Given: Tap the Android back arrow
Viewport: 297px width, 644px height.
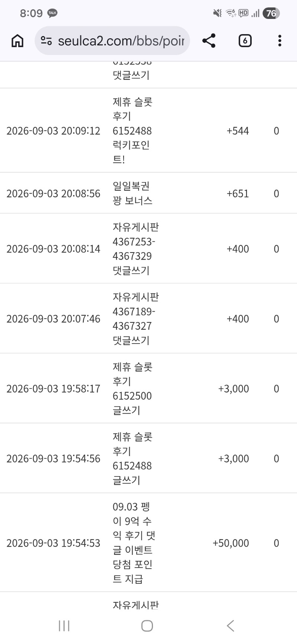Looking at the screenshot, I should tap(231, 626).
